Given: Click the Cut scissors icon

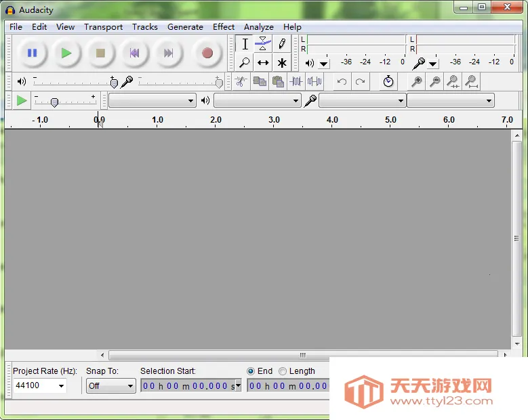Looking at the screenshot, I should pyautogui.click(x=241, y=81).
